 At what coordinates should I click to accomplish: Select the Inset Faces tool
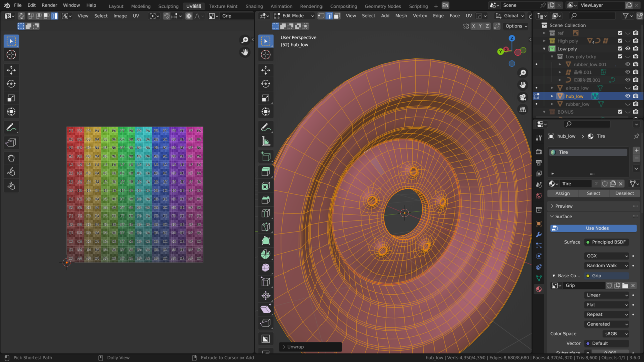pos(266,186)
